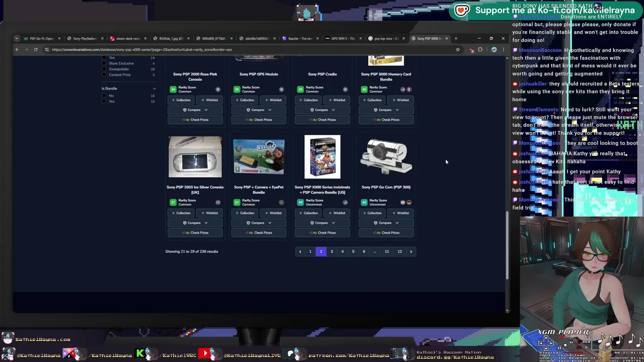Add Ice Silver Console to Collection

[x=181, y=213]
